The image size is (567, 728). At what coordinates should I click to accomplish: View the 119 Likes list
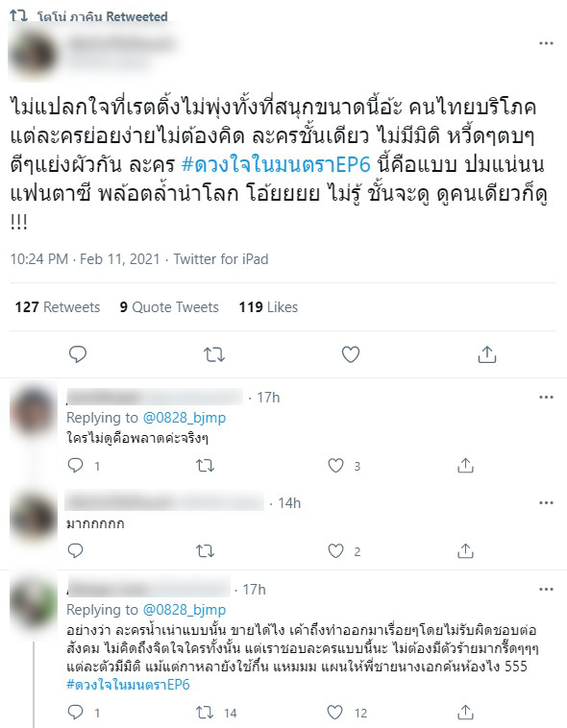(x=268, y=307)
